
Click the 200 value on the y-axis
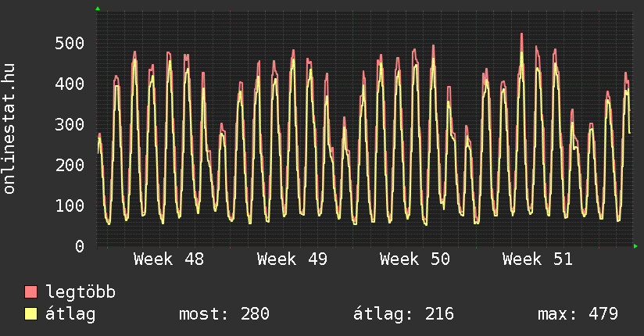pos(70,165)
